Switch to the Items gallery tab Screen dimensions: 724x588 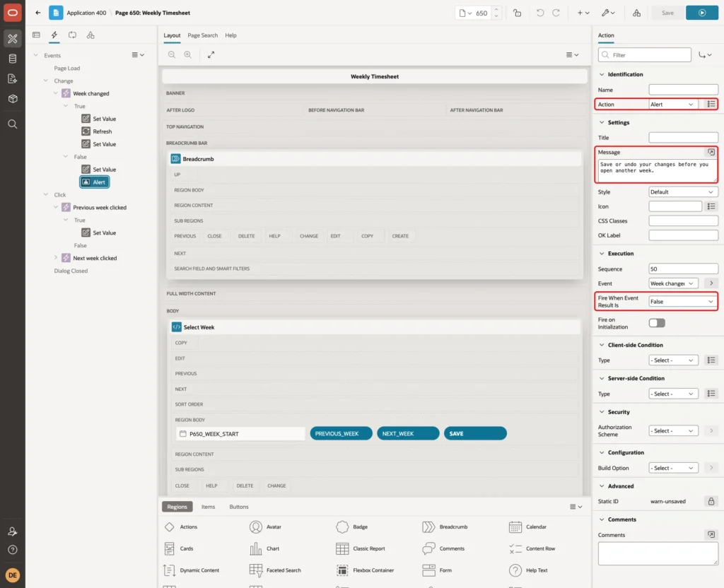click(209, 507)
